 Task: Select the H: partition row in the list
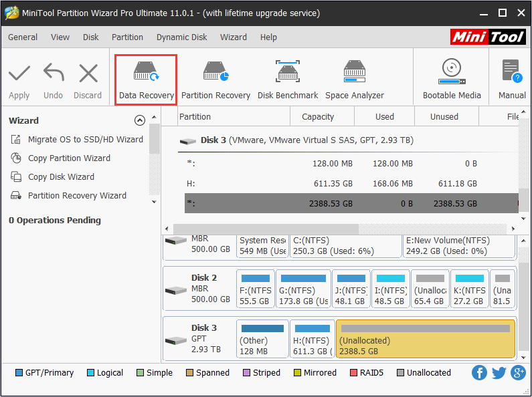pyautogui.click(x=351, y=184)
